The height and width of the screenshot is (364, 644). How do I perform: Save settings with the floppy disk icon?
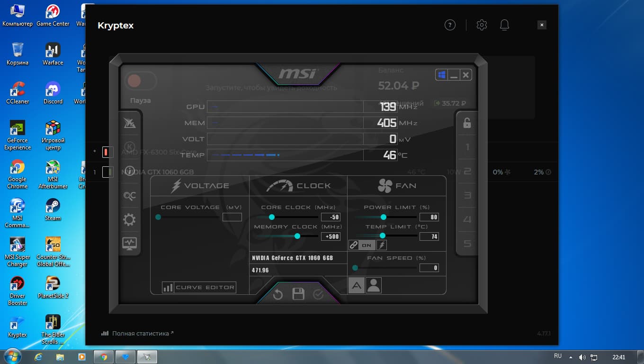(298, 294)
